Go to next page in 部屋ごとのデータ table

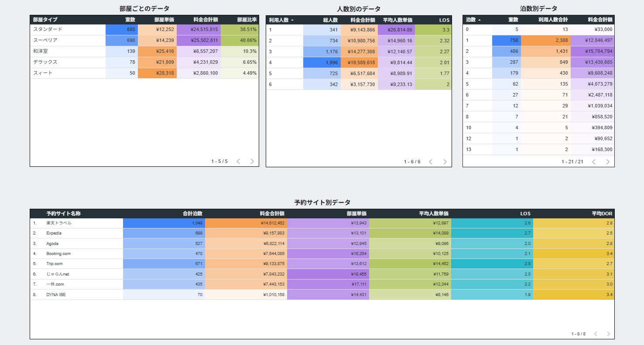252,161
